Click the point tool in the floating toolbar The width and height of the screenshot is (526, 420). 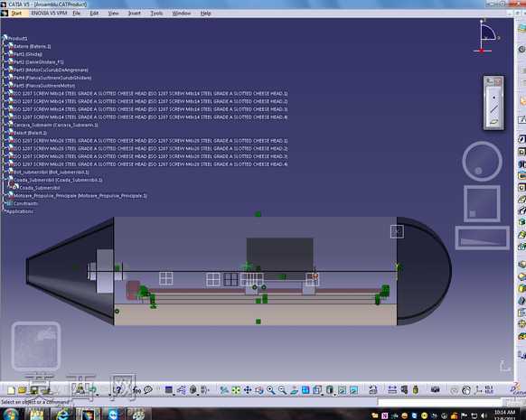[x=493, y=98]
